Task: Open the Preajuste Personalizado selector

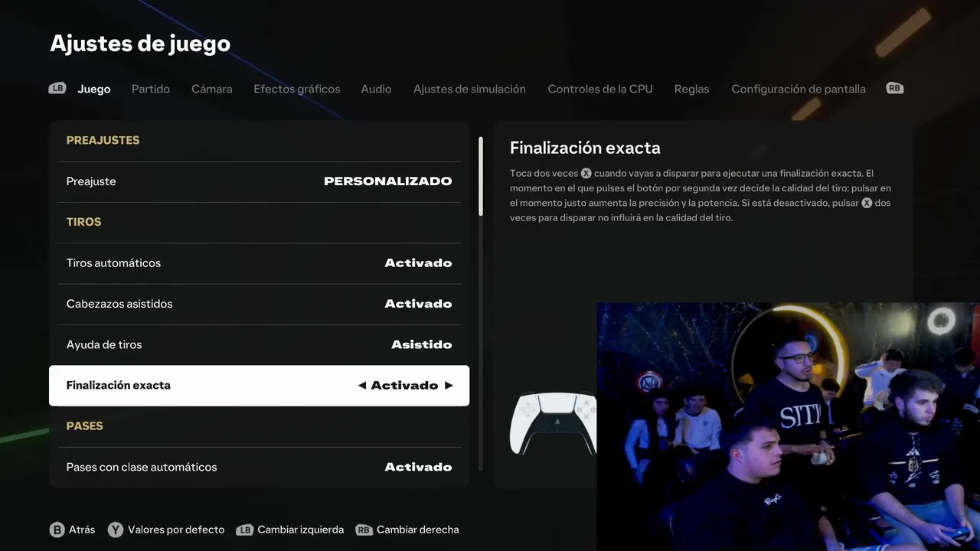Action: [259, 181]
